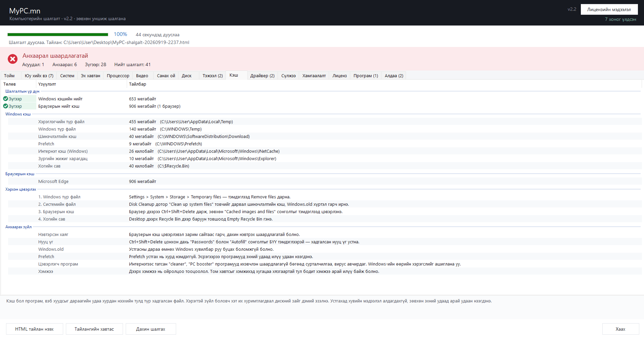Select the Шинэчлэлтийн кэш row
The height and width of the screenshot is (338, 644).
[325, 136]
